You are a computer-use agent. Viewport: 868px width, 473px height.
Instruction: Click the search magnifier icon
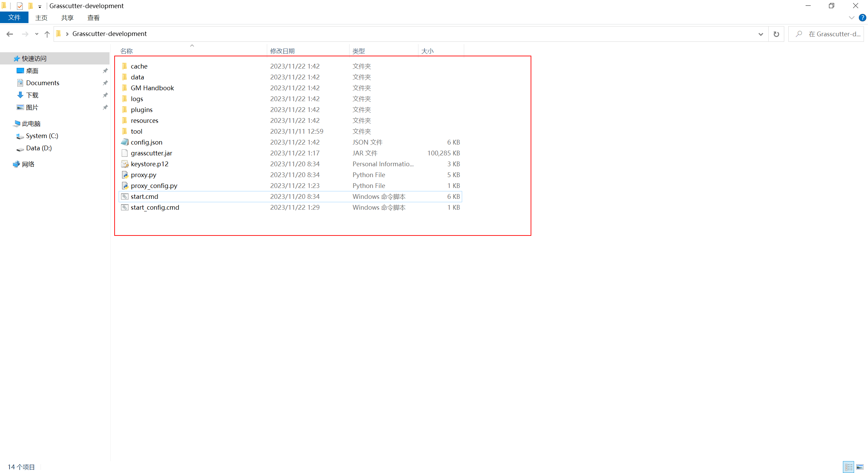[x=799, y=34]
